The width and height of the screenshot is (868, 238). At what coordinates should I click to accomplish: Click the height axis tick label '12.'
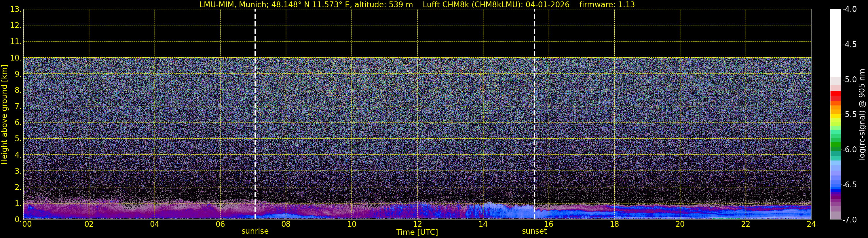[16, 26]
